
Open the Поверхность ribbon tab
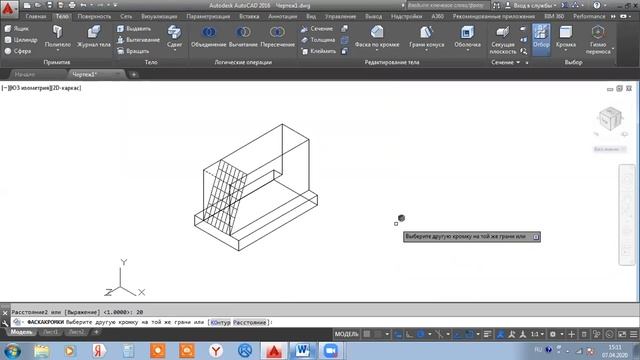click(x=94, y=16)
